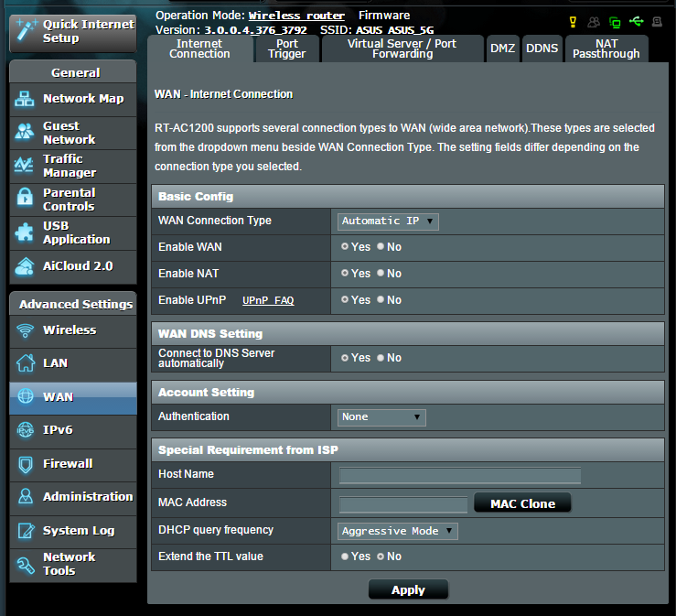Click the Network Map icon

click(x=24, y=99)
